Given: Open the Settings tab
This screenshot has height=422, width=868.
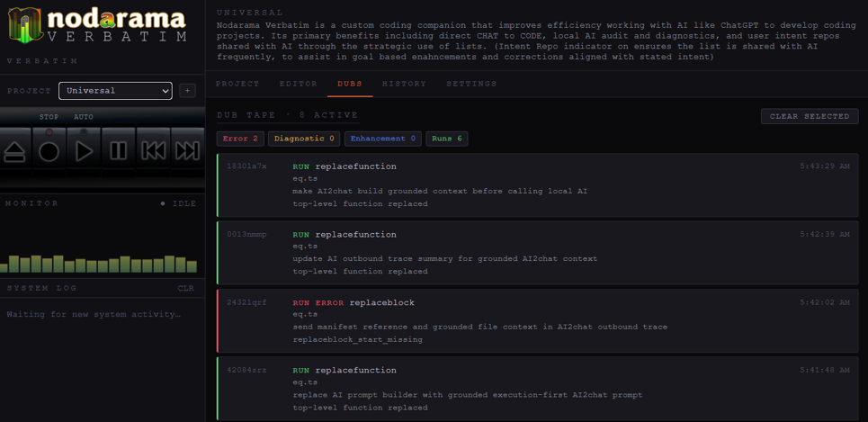Looking at the screenshot, I should point(471,84).
